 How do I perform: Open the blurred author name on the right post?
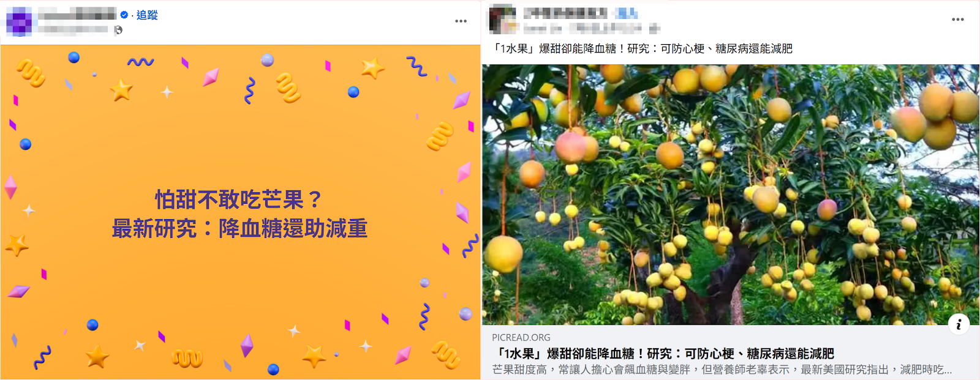566,12
